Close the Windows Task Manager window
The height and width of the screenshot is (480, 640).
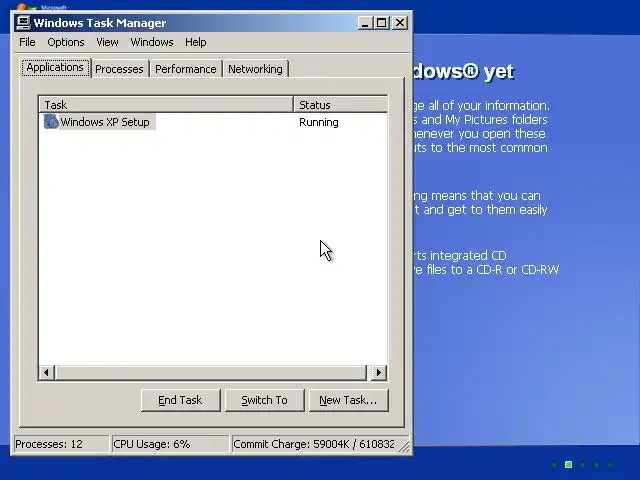pos(400,23)
